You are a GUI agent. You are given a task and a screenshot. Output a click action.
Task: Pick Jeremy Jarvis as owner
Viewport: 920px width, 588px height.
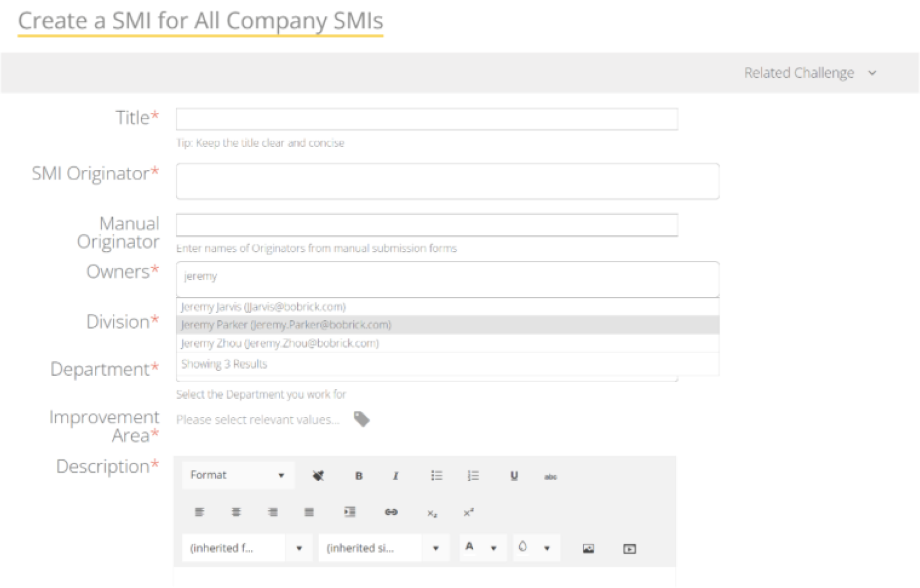(x=263, y=307)
